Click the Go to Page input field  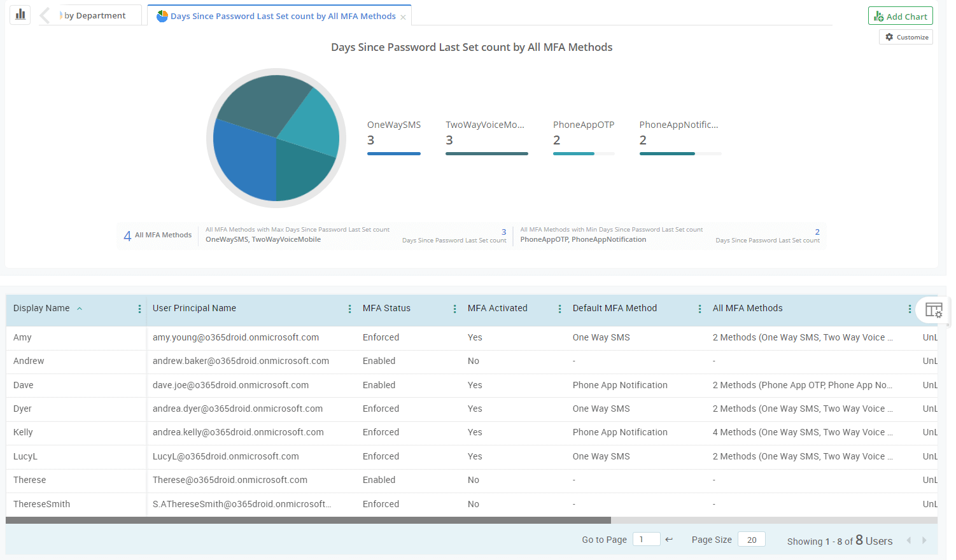pos(645,540)
